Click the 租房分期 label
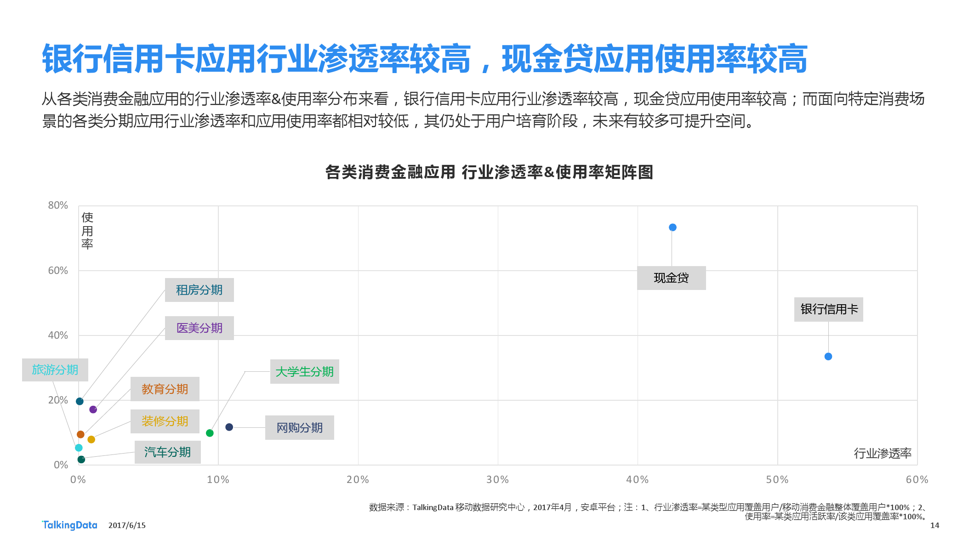The image size is (980, 551). pos(199,290)
